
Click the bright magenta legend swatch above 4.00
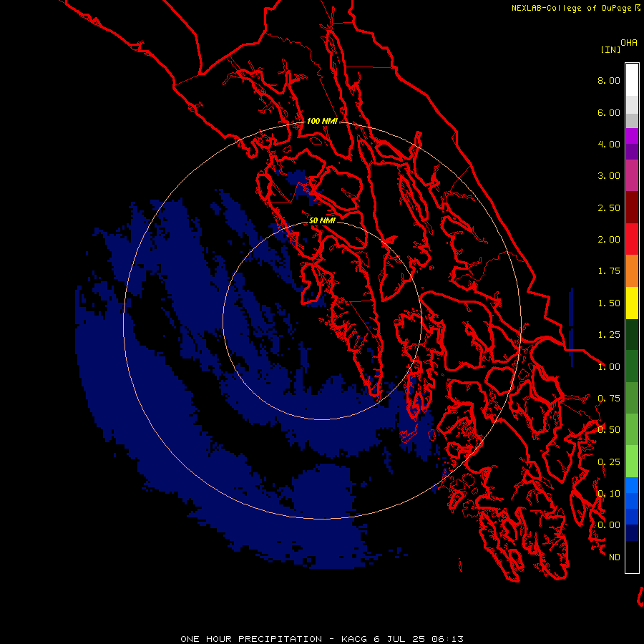click(x=632, y=136)
